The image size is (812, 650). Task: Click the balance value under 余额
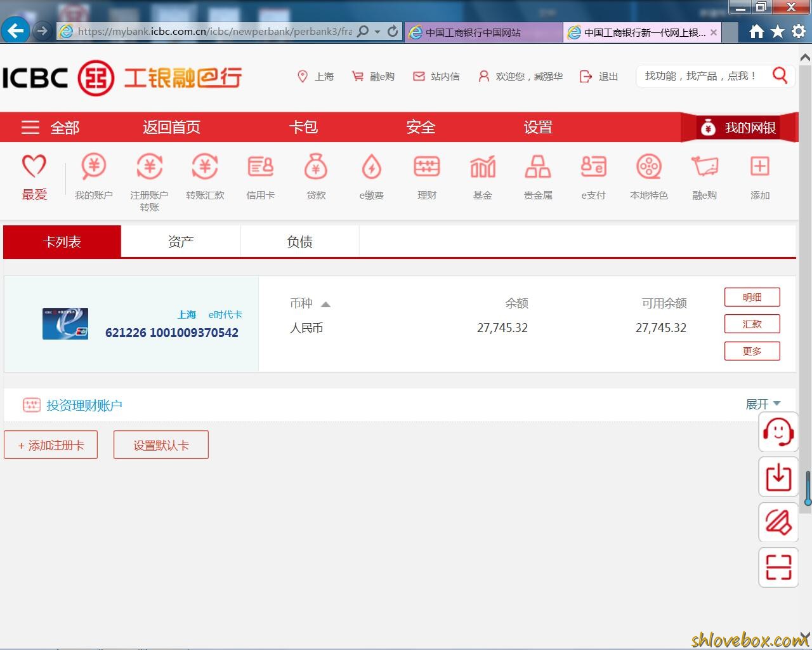502,328
